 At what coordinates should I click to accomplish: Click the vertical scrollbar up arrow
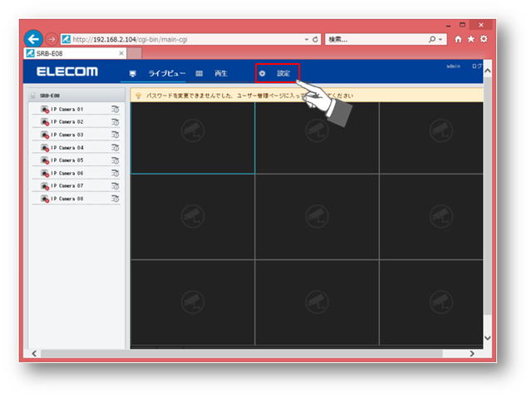pos(488,71)
